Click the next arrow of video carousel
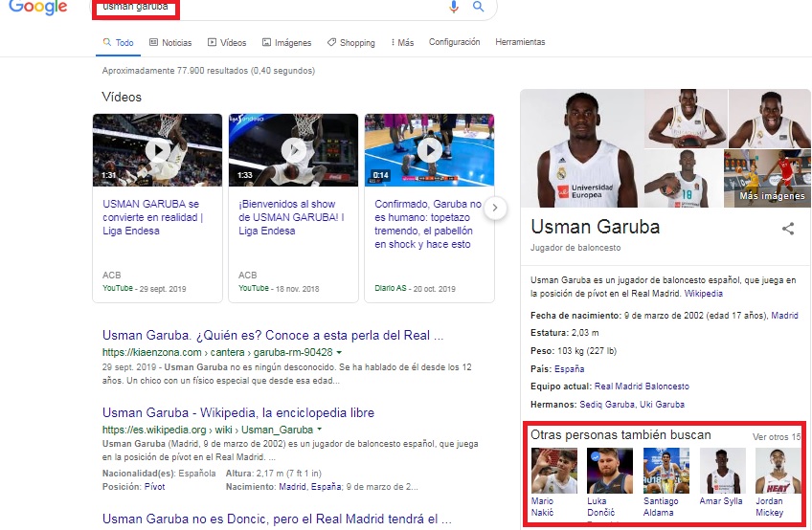 (x=495, y=208)
